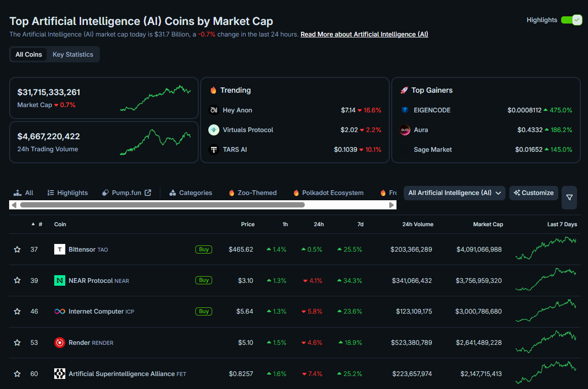
Task: Sort the table by 24h change
Action: (319, 224)
